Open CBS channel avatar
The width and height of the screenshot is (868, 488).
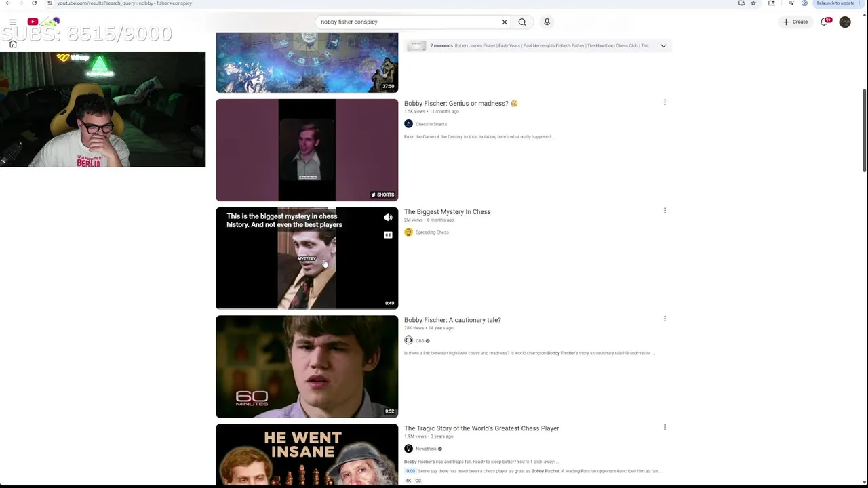(408, 341)
